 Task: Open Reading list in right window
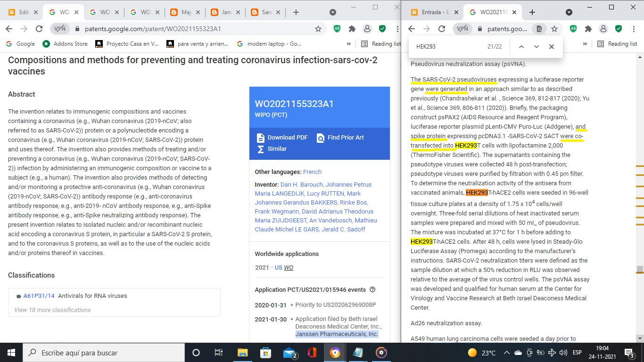point(617,44)
